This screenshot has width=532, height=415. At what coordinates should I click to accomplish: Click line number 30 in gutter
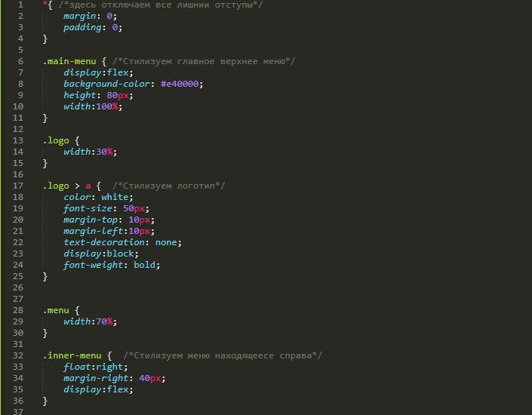[18, 333]
